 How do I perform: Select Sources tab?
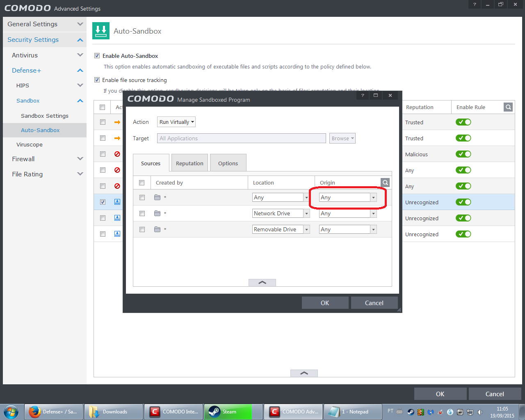pyautogui.click(x=151, y=163)
